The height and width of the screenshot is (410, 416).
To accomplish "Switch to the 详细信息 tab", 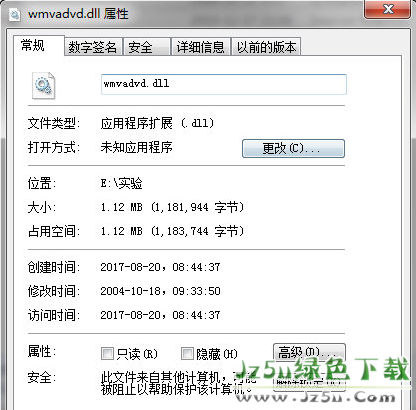I will pyautogui.click(x=200, y=47).
